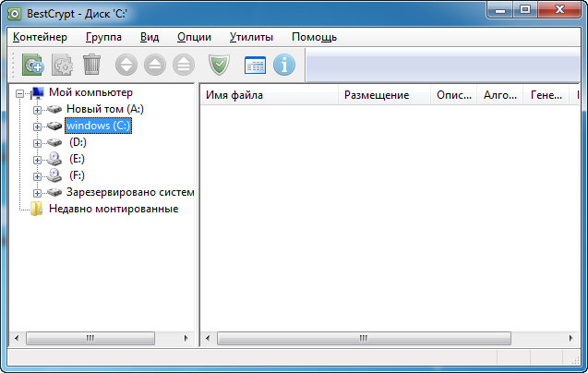The height and width of the screenshot is (373, 588).
Task: Click the blue table view icon
Action: click(255, 65)
